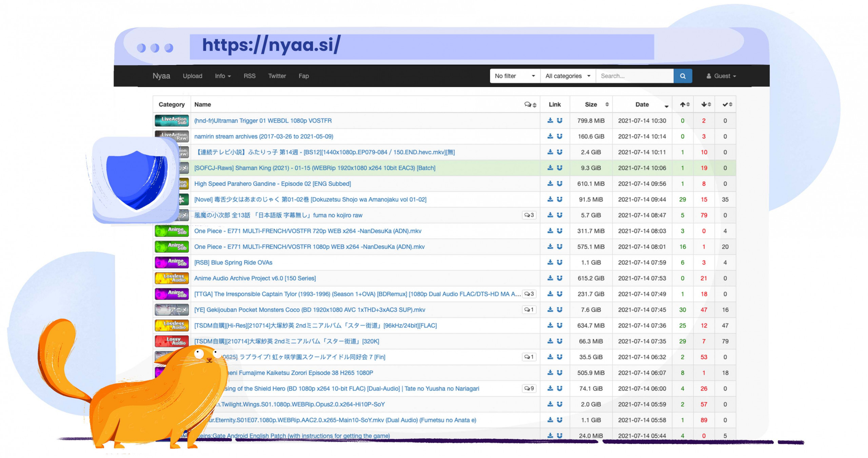Click size value 615.2 GiB
Viewport: 868px width, 458px height.
pyautogui.click(x=591, y=278)
